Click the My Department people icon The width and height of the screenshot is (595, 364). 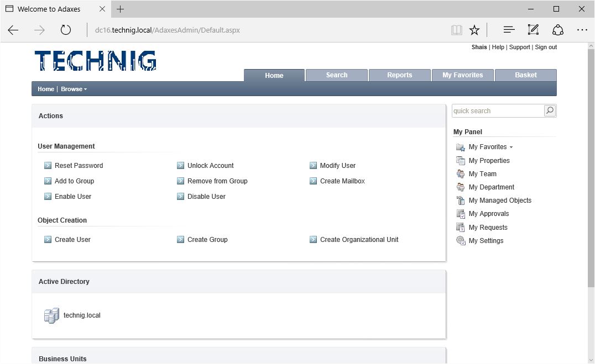point(461,187)
